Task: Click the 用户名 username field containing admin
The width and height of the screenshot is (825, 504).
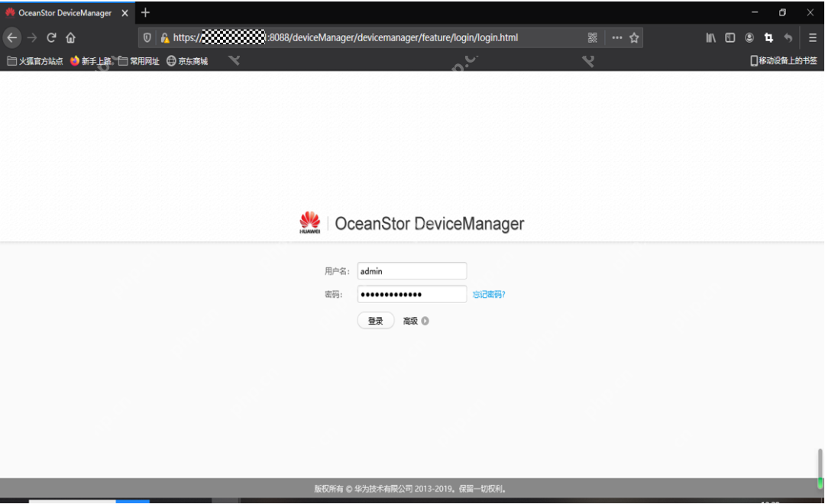Action: (412, 271)
